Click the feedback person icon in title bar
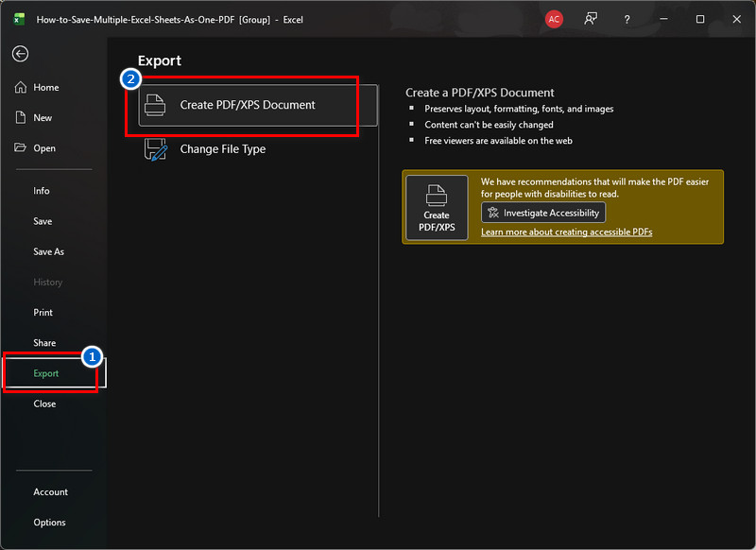This screenshot has height=550, width=756. pos(591,19)
